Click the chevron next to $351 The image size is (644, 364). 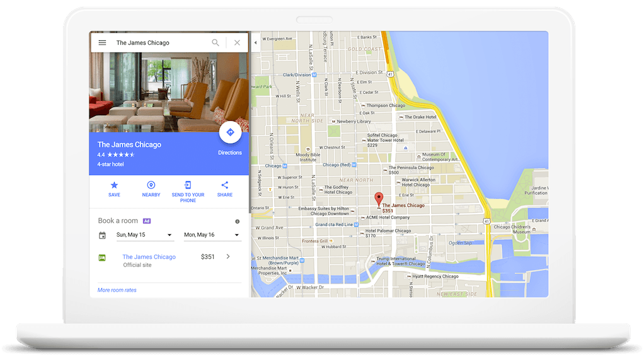pos(228,256)
